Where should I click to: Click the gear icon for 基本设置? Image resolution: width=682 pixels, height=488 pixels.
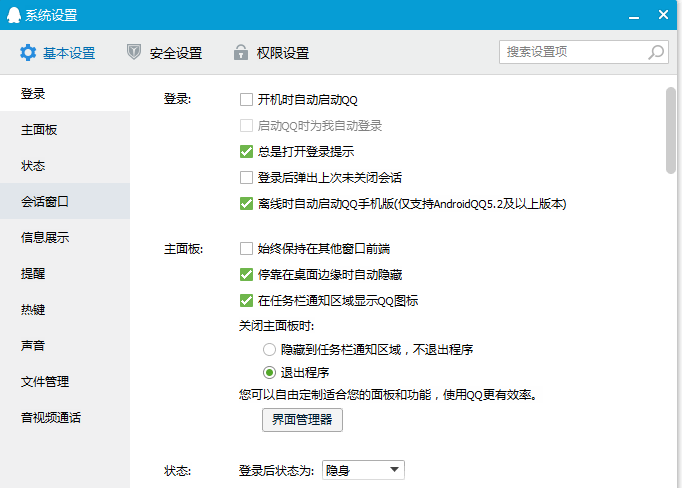28,53
